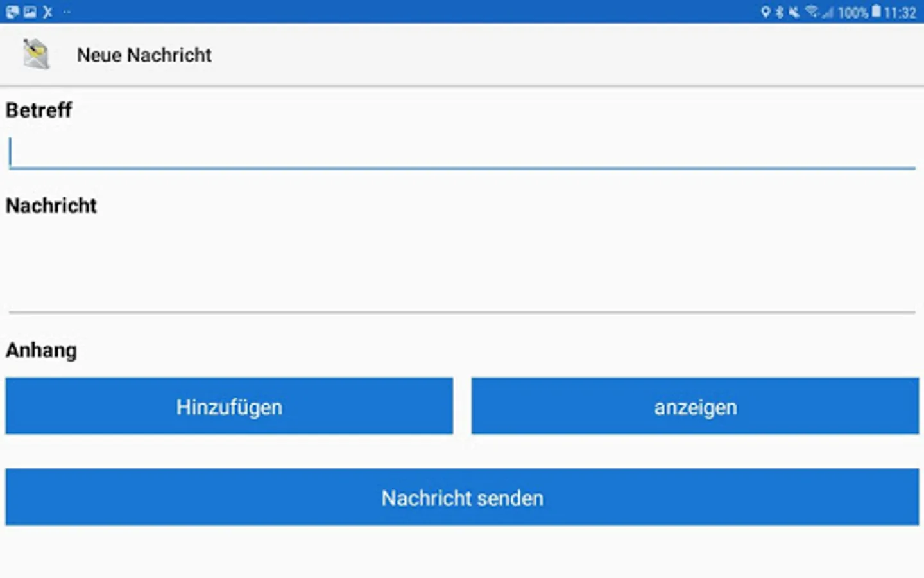This screenshot has height=578, width=924.
Task: Tap the envelope app icon in the header
Action: [36, 54]
